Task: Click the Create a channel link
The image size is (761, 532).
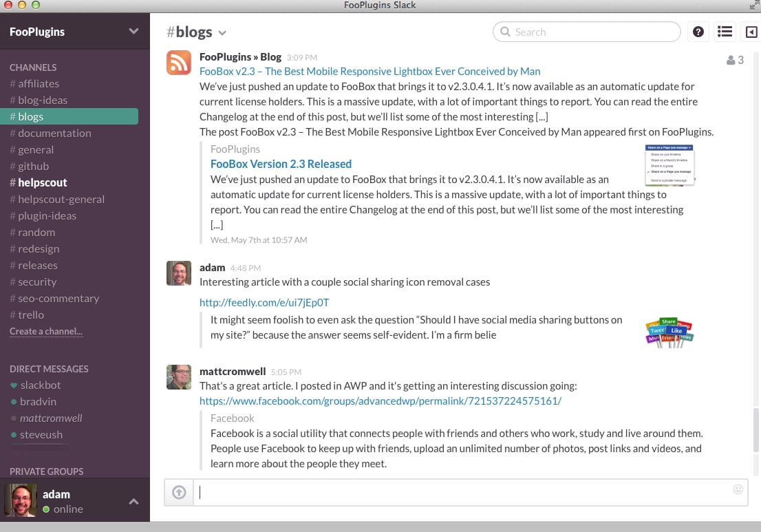Action: (x=46, y=332)
